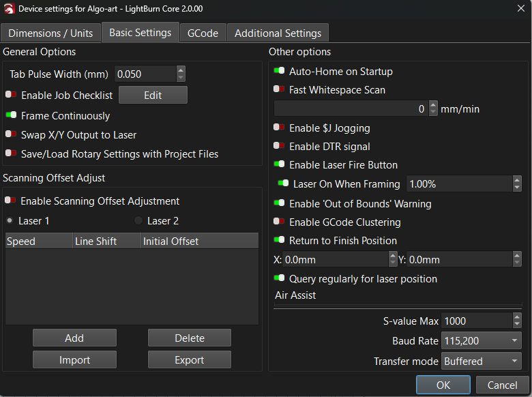Select the Laser 2 radio button
The width and height of the screenshot is (532, 397).
pyautogui.click(x=138, y=221)
